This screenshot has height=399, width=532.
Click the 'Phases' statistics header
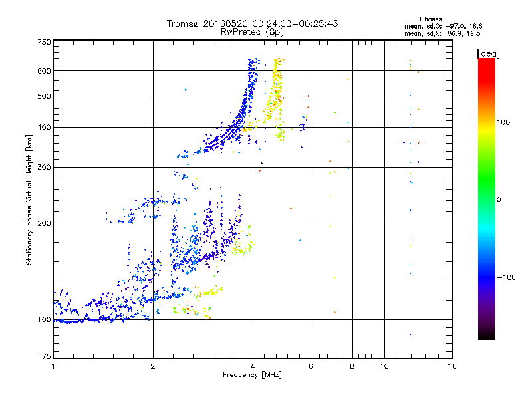coord(430,19)
